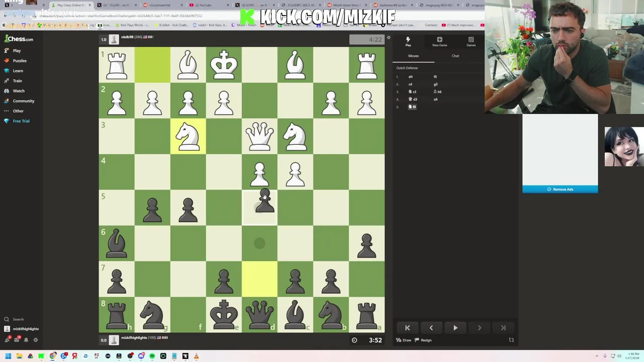Select knight move c3 in move list
This screenshot has width=644, height=362.
(413, 92)
